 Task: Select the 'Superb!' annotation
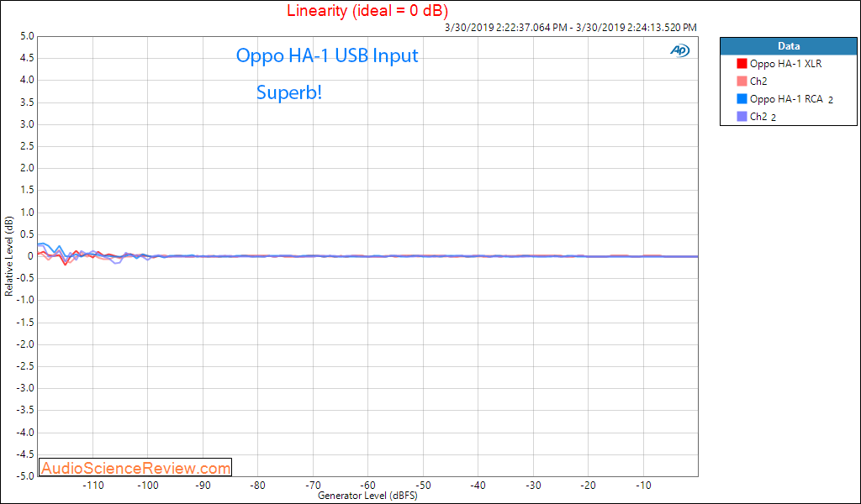coord(289,92)
